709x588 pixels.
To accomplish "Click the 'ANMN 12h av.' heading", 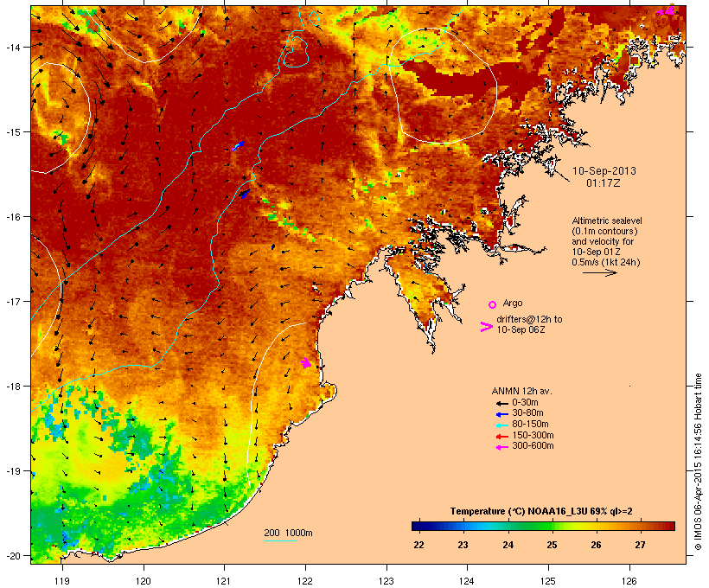I will (x=521, y=391).
